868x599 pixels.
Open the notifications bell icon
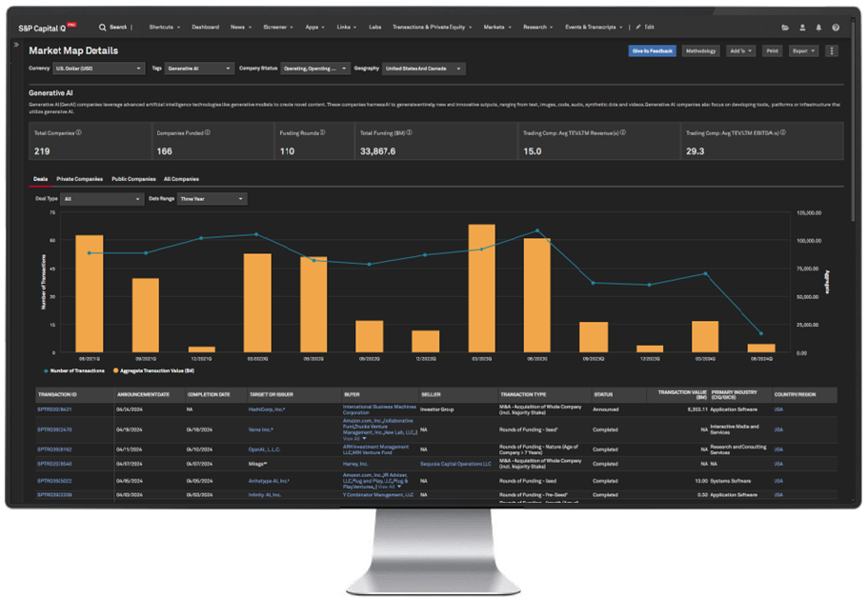818,28
